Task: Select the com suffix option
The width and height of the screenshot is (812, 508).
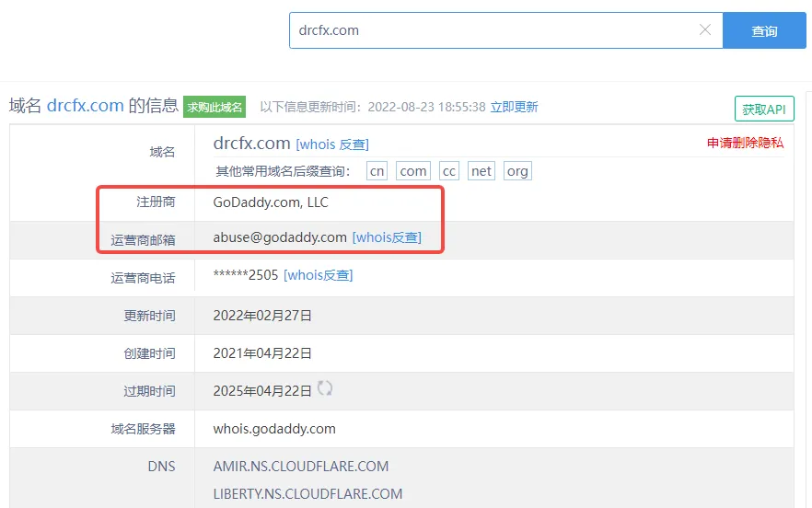Action: coord(413,171)
